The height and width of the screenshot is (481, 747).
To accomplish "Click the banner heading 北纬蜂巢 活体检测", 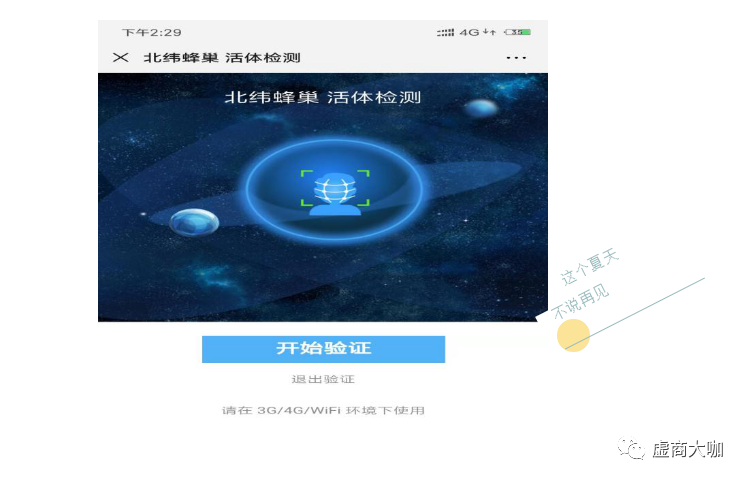I will (x=323, y=97).
